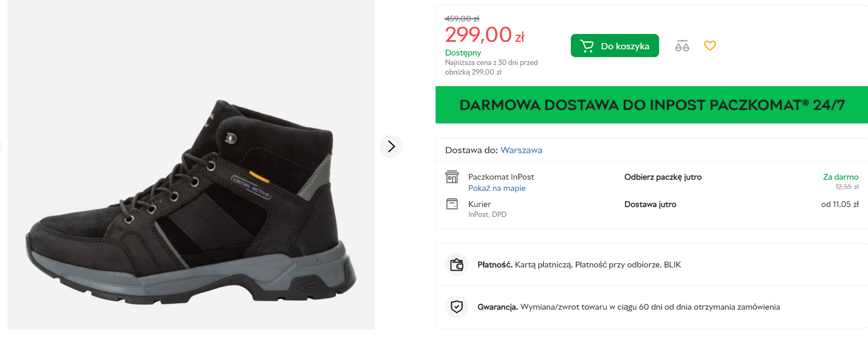Click the Paczkomat InPost delivery option label

(x=501, y=177)
